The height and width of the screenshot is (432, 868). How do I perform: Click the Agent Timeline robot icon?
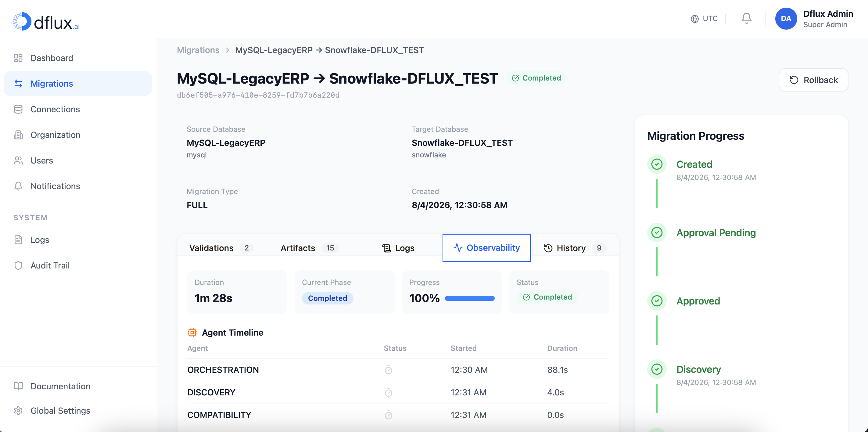click(192, 333)
